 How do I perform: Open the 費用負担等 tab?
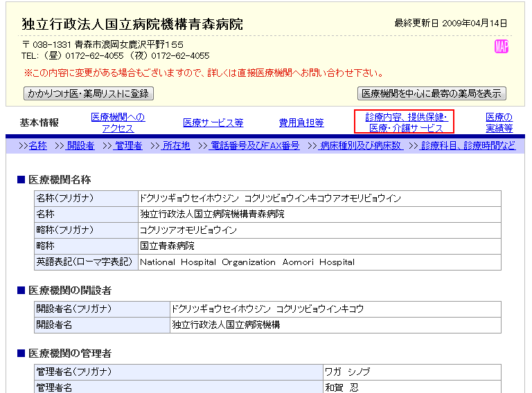point(301,122)
